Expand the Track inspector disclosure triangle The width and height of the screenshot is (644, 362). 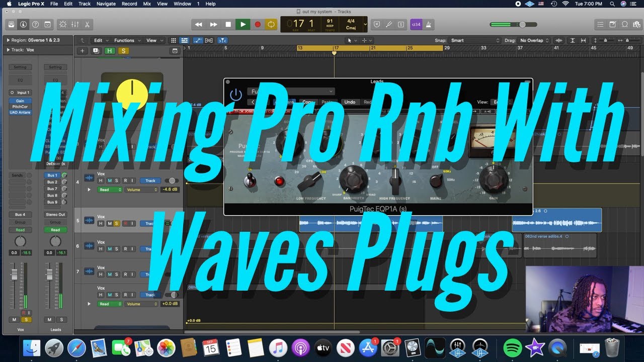[x=8, y=50]
